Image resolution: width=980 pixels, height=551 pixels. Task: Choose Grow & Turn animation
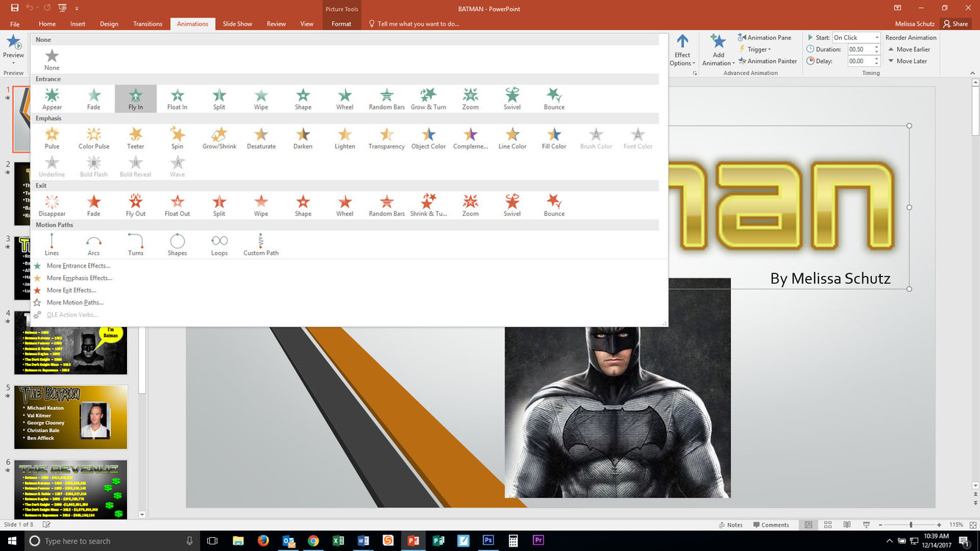[428, 98]
